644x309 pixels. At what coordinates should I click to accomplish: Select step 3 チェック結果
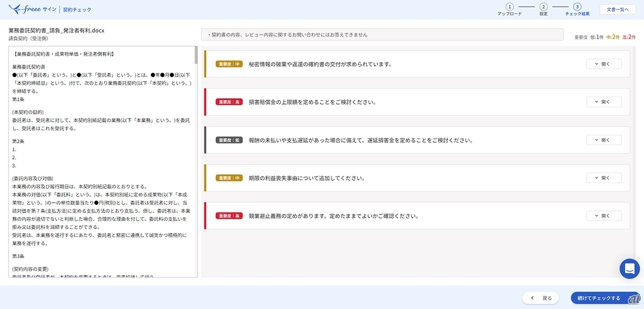(577, 10)
